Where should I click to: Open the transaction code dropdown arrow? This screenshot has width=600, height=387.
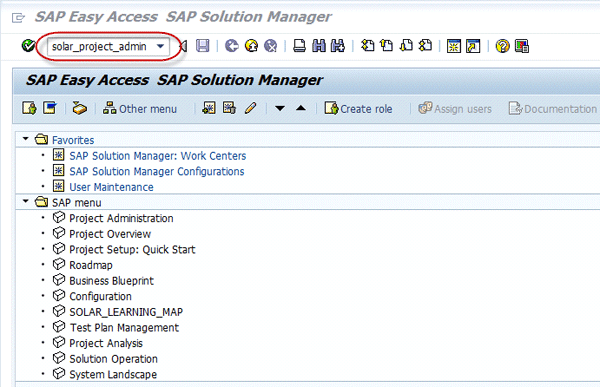click(x=160, y=46)
